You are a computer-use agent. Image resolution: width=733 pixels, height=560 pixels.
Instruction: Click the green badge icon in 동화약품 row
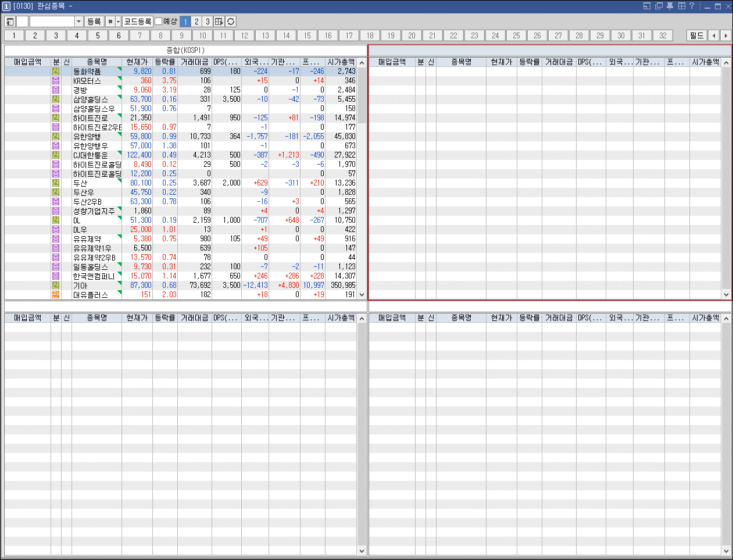coord(56,71)
